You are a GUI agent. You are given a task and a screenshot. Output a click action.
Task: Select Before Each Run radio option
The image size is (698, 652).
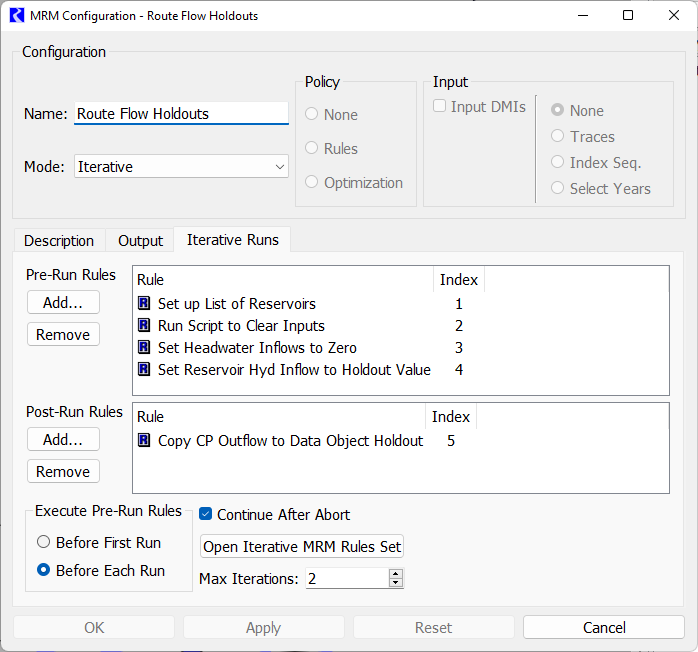point(43,571)
